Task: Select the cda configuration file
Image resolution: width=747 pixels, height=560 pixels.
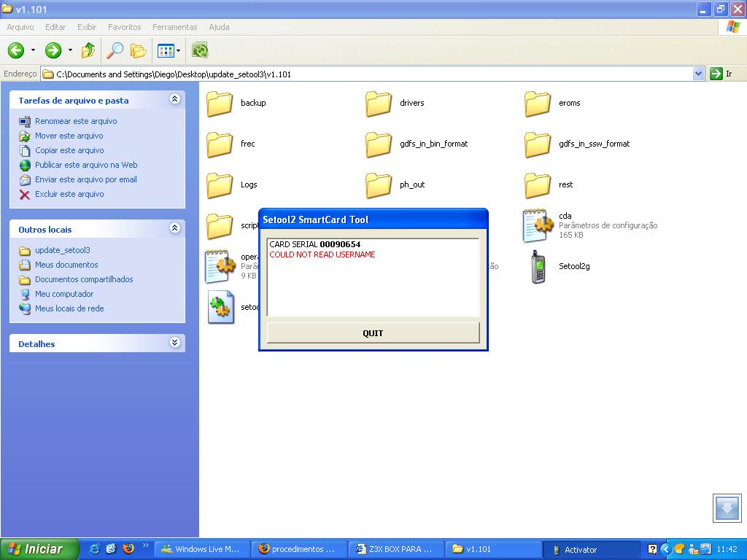Action: click(x=538, y=225)
